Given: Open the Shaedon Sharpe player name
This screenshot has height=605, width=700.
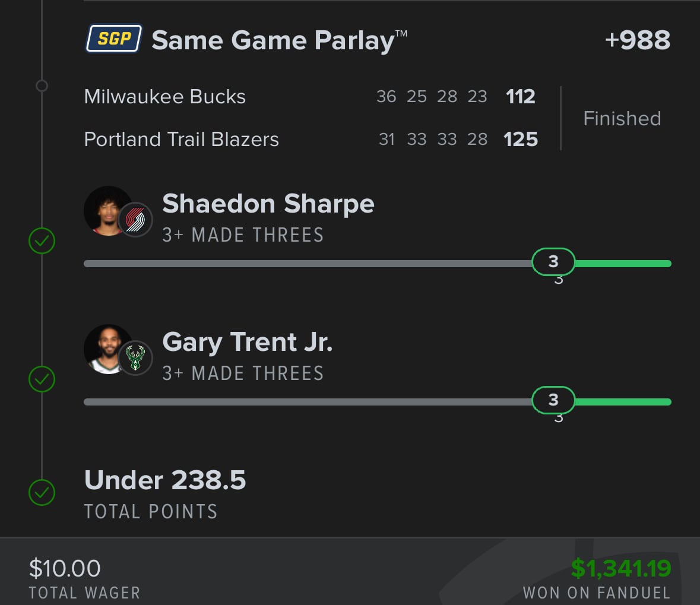Looking at the screenshot, I should (x=268, y=204).
